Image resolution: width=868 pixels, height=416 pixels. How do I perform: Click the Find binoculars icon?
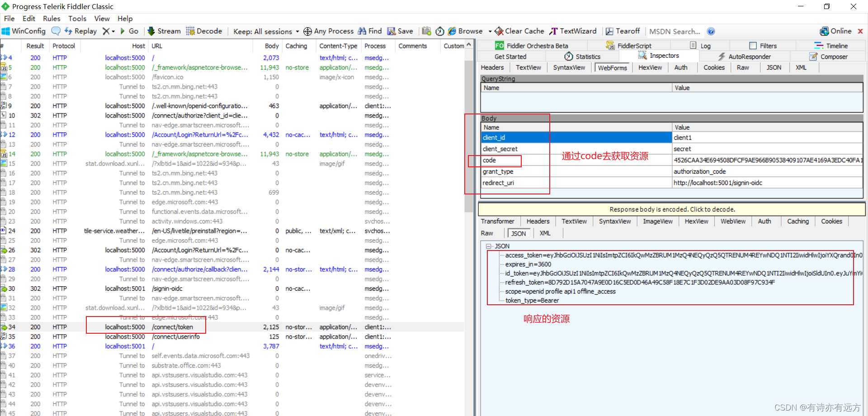(x=362, y=31)
